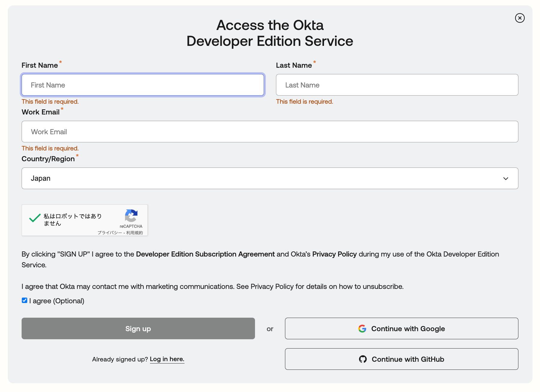This screenshot has height=392, width=540.
Task: Click the chevron next to Japan
Action: [506, 178]
